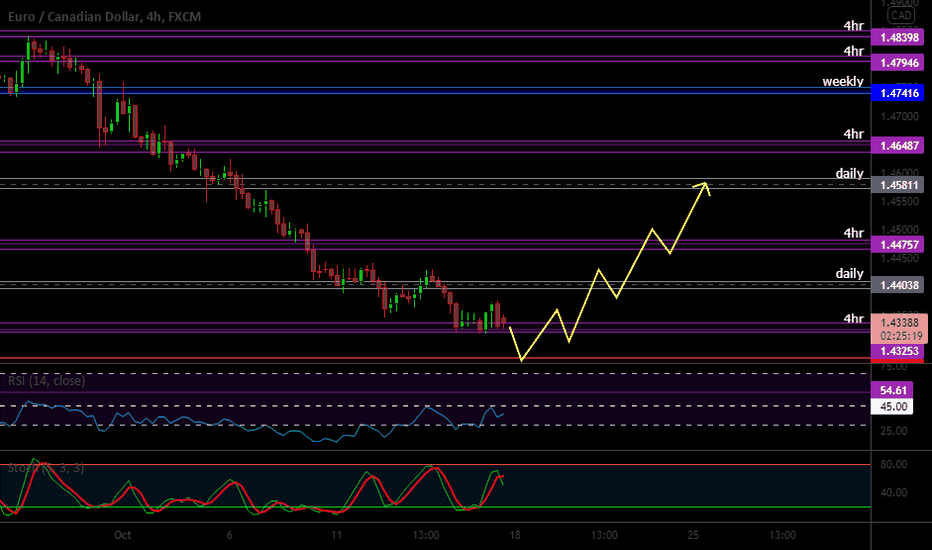932x550 pixels.
Task: Click the RSI level label 45.00
Action: tap(893, 407)
